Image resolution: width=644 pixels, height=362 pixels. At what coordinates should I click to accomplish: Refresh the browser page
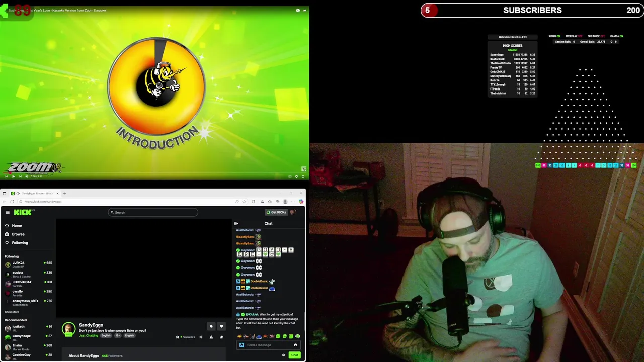tap(12, 202)
